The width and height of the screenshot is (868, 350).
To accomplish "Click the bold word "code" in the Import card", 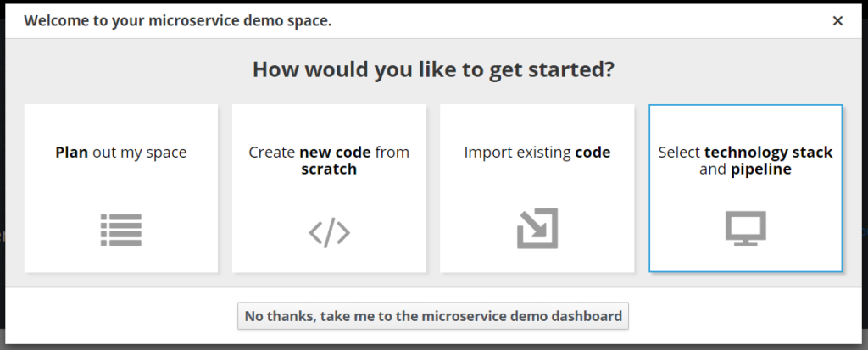I will pos(593,153).
